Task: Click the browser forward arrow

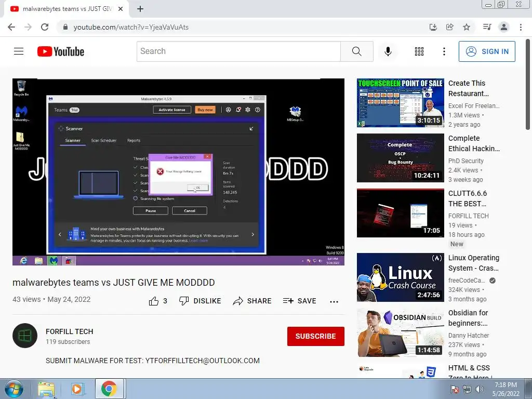Action: [28, 27]
